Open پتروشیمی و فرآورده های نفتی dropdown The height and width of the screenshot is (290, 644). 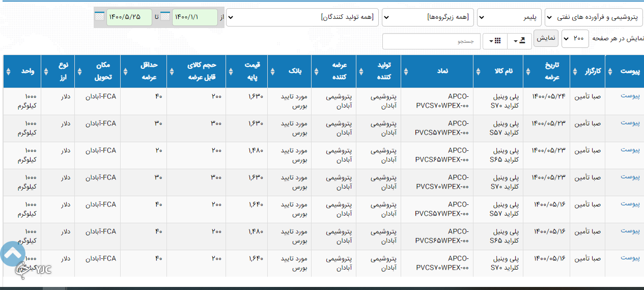pos(593,17)
